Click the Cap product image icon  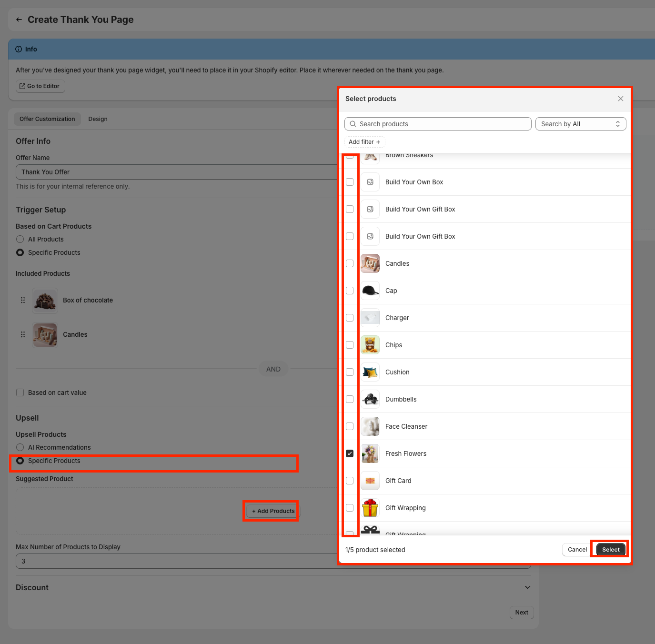tap(370, 291)
